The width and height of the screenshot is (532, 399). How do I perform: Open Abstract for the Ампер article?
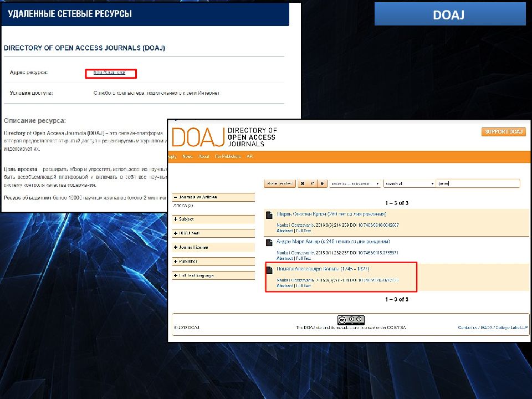point(284,258)
